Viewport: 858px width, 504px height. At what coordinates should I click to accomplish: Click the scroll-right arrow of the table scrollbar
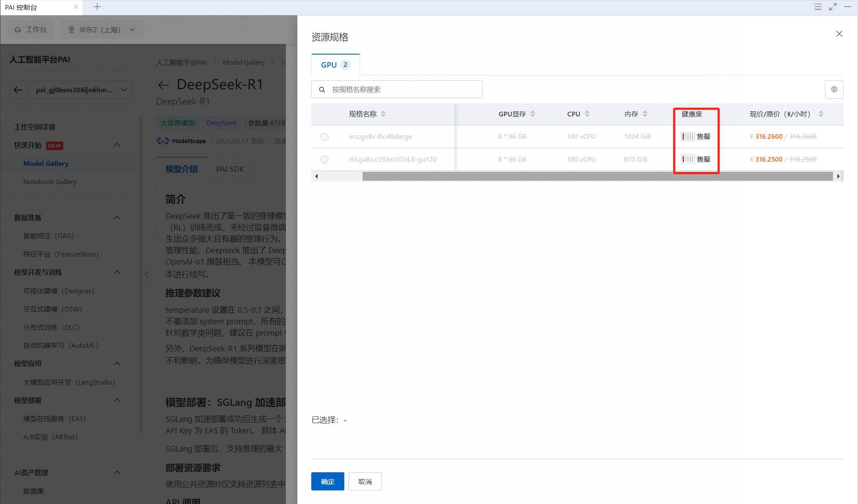point(838,176)
